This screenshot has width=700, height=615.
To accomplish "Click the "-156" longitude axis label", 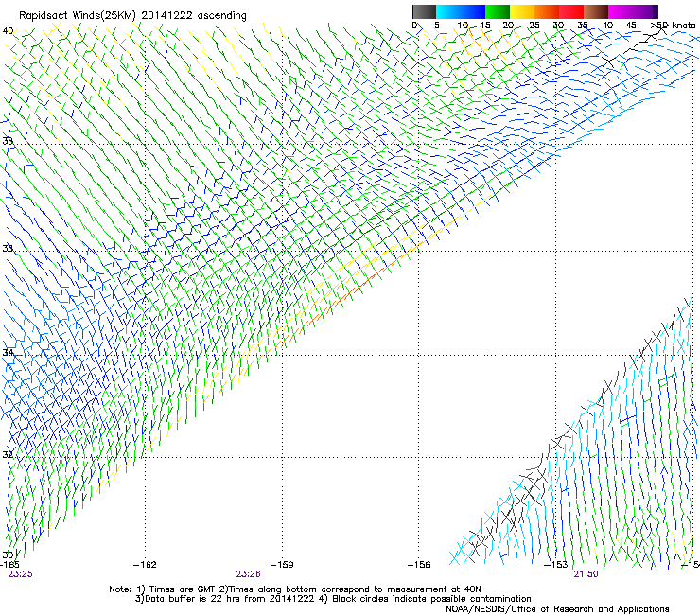I will coord(419,565).
